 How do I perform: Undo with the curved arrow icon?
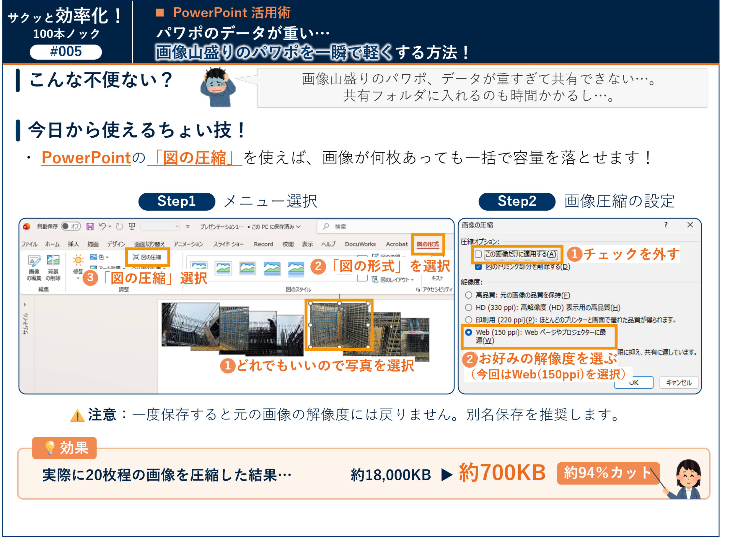point(102,226)
